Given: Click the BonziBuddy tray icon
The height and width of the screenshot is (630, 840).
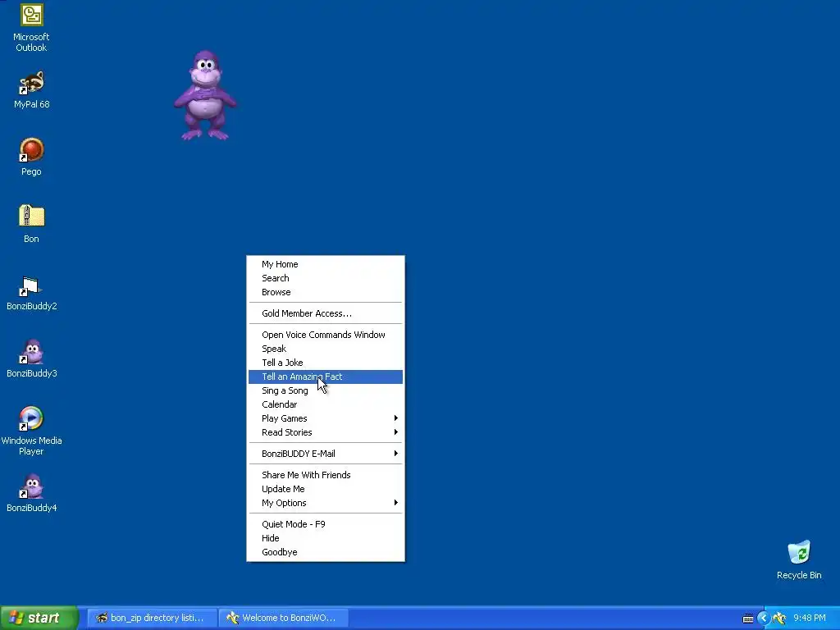Looking at the screenshot, I should click(x=779, y=619).
